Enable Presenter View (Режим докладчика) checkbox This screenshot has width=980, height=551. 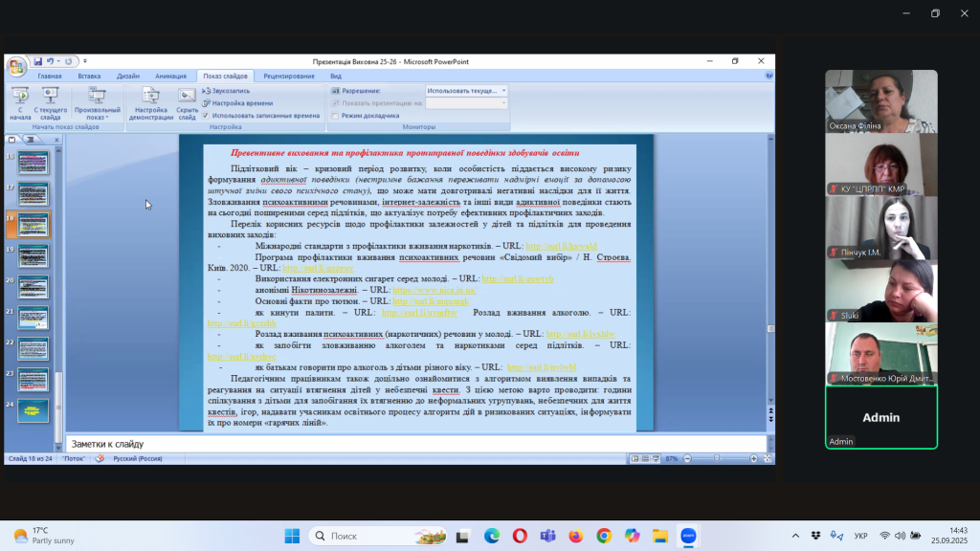pyautogui.click(x=335, y=115)
